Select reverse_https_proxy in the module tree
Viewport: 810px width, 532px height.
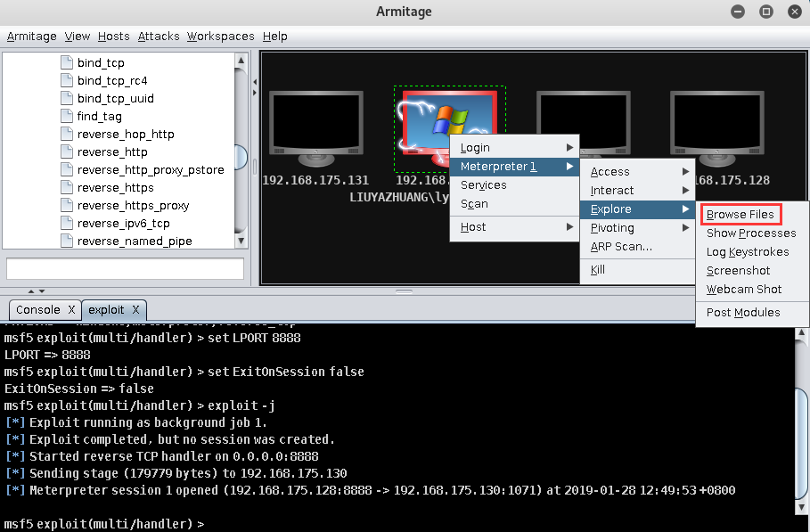tap(134, 206)
